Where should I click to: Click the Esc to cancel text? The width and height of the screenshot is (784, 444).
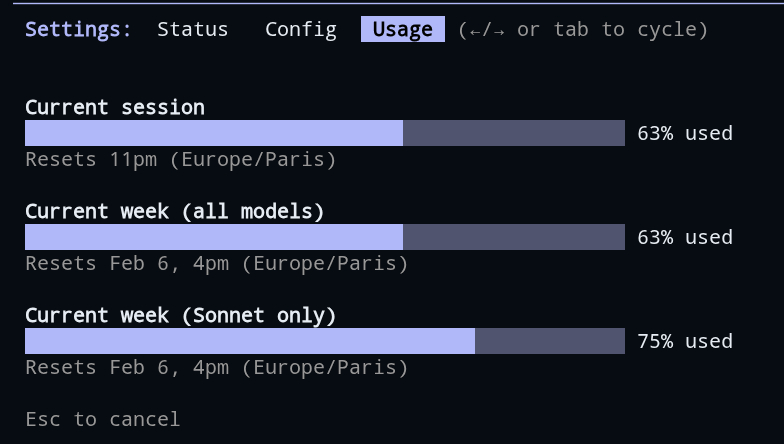coord(102,419)
